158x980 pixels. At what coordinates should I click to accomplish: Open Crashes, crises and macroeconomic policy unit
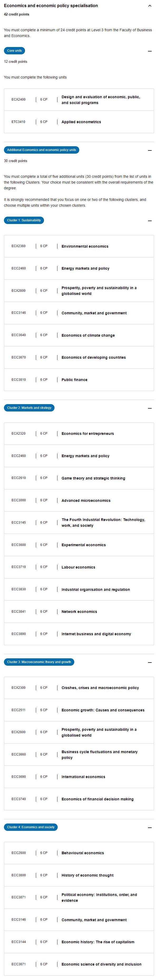click(79, 688)
